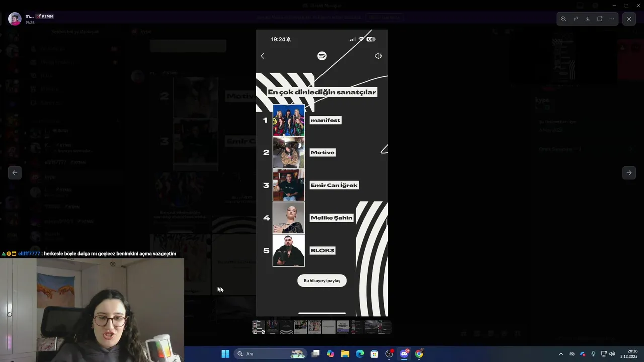Viewport: 644px width, 362px height.
Task: Click "En çok dinlediğin sanatçılar" heading
Action: point(322,92)
